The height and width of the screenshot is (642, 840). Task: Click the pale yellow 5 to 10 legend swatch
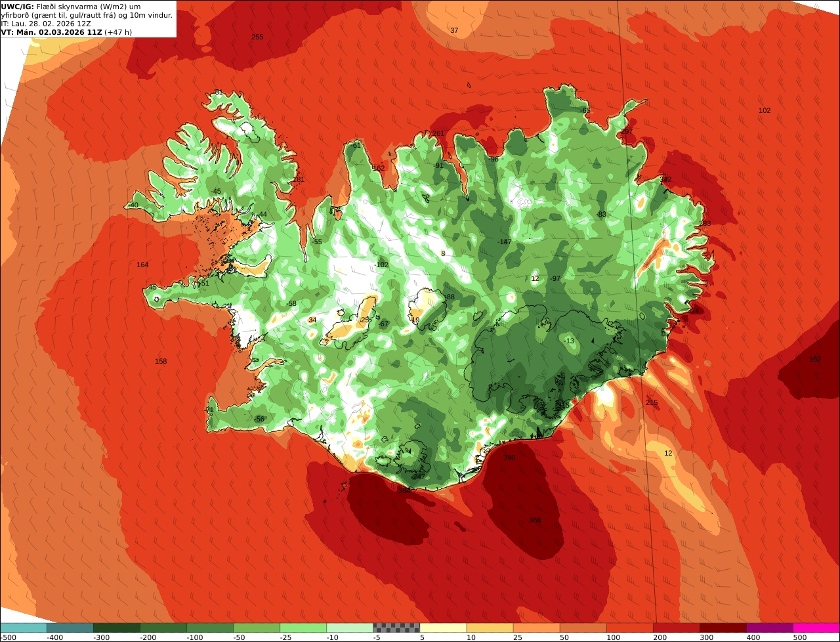[x=443, y=628]
